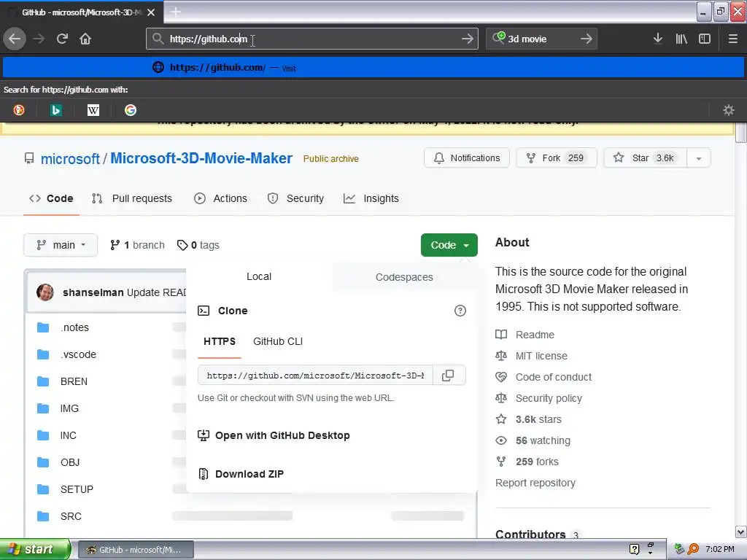Search with DuckDuckGo engine icon
747x560 pixels.
pyautogui.click(x=19, y=110)
